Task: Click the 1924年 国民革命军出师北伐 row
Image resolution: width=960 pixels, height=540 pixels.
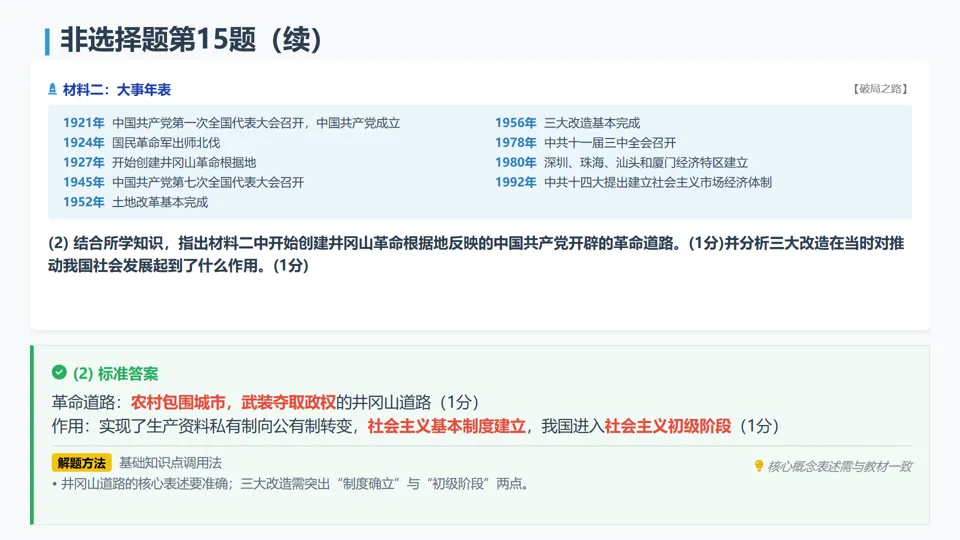Action: click(141, 143)
